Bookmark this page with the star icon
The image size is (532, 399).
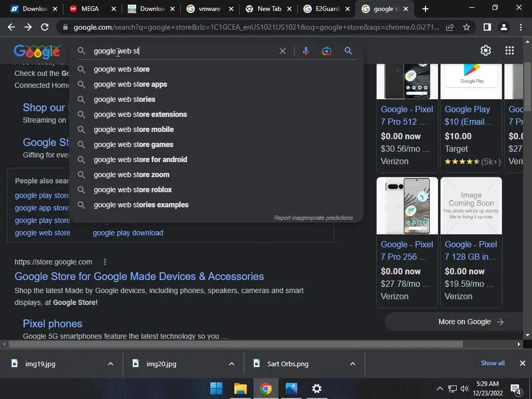click(x=467, y=27)
